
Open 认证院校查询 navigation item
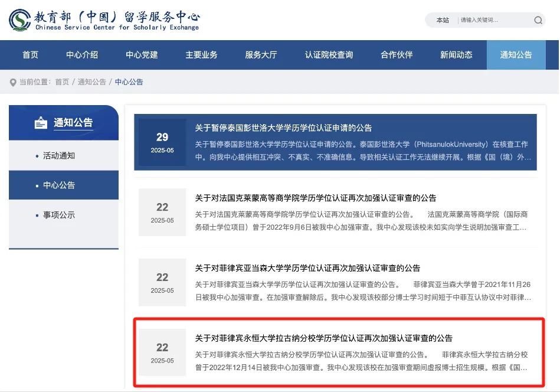tap(329, 55)
